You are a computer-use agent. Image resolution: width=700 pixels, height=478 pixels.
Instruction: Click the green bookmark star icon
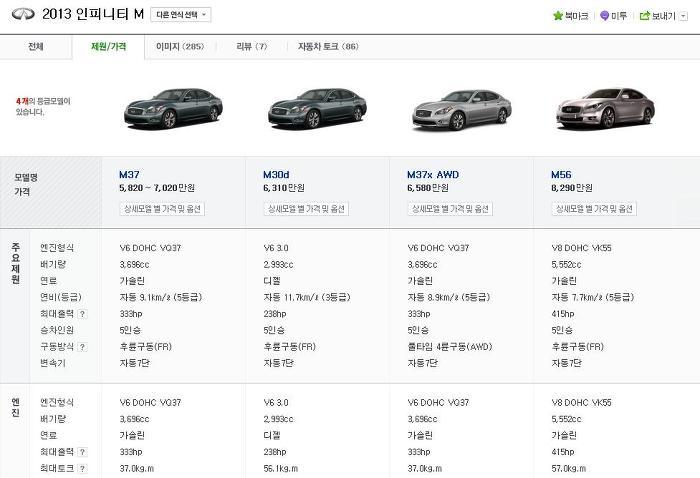pos(558,16)
